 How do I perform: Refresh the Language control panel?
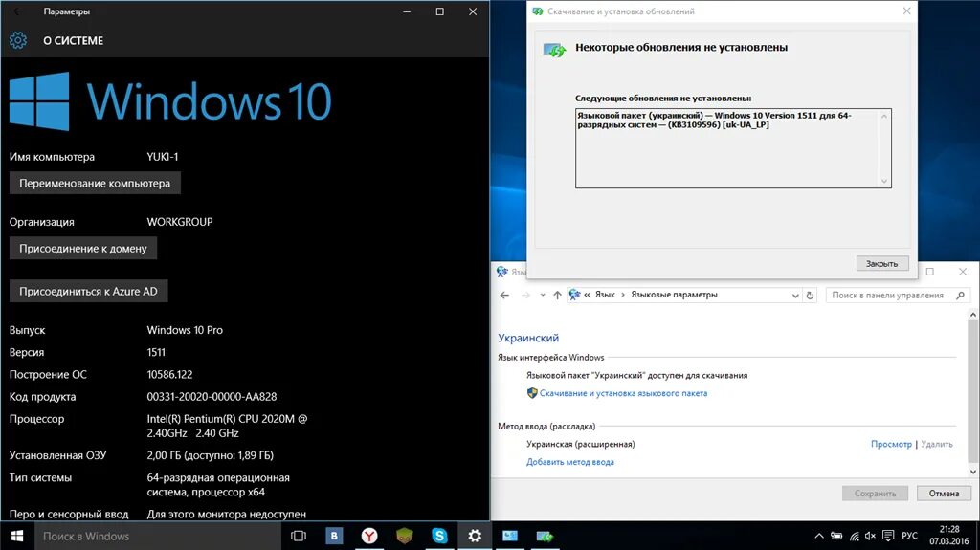pyautogui.click(x=810, y=295)
